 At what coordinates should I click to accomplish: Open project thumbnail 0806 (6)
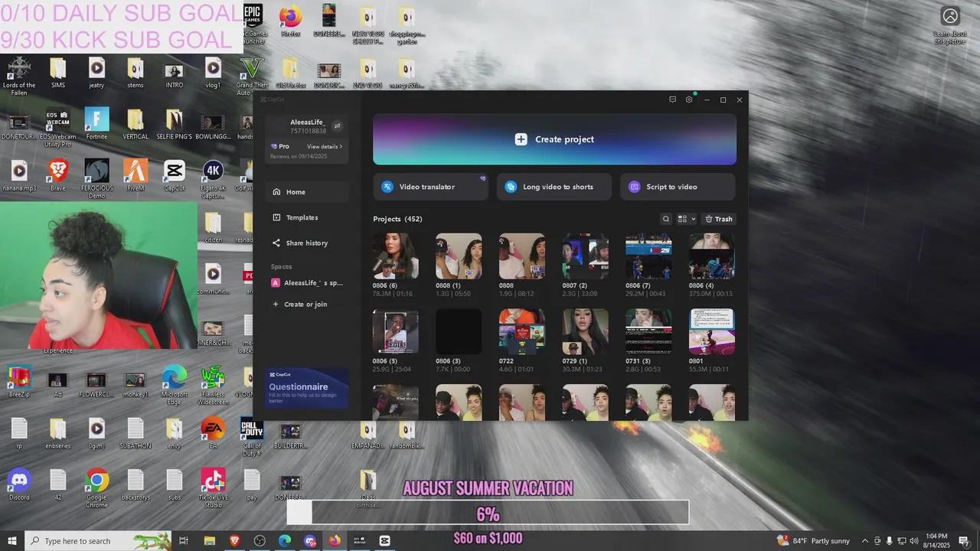coord(396,256)
